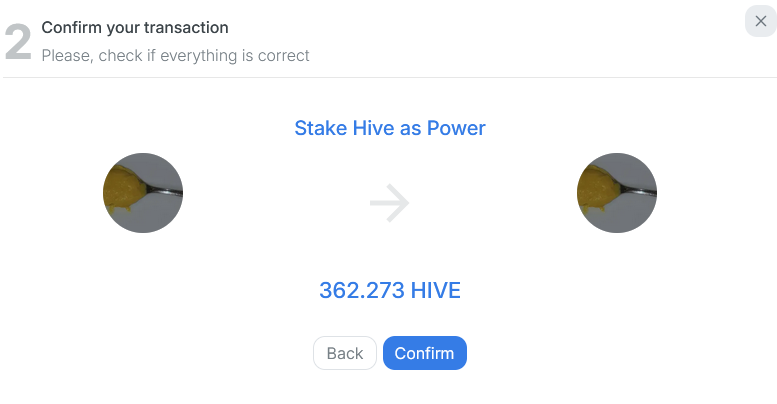Go back with the Back button
Screen dimensions: 777x404
coord(345,353)
